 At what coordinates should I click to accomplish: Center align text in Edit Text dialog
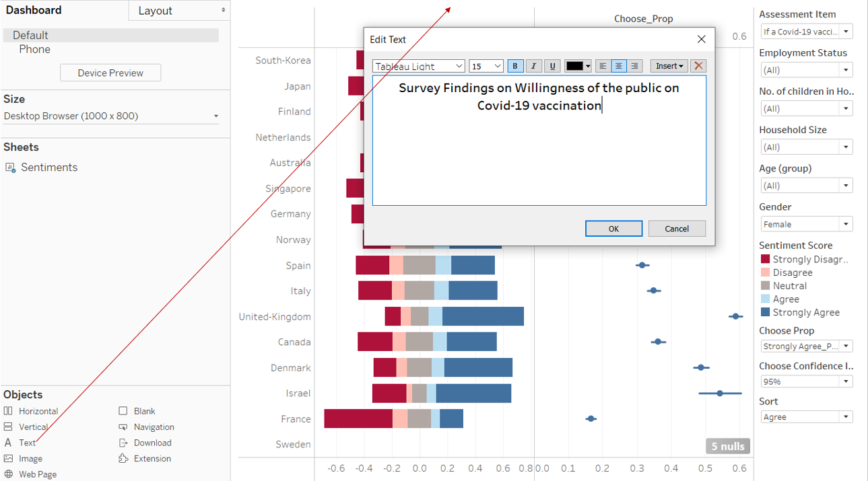(x=618, y=66)
